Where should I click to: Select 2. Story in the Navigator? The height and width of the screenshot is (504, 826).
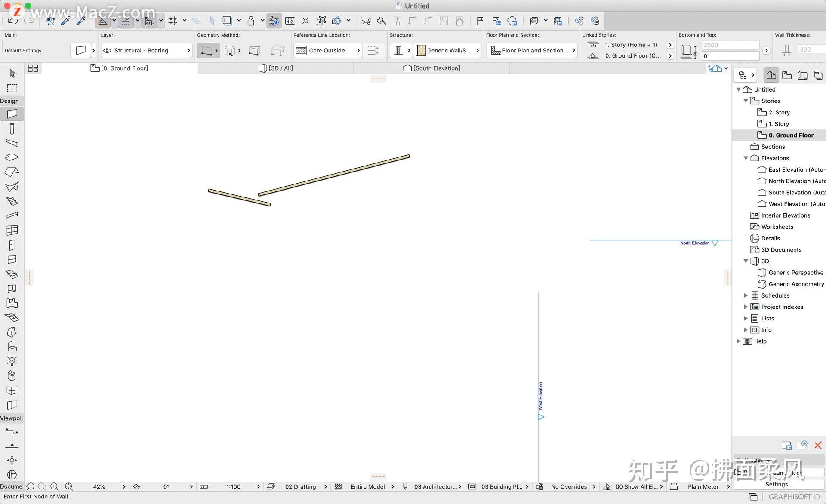(x=780, y=112)
